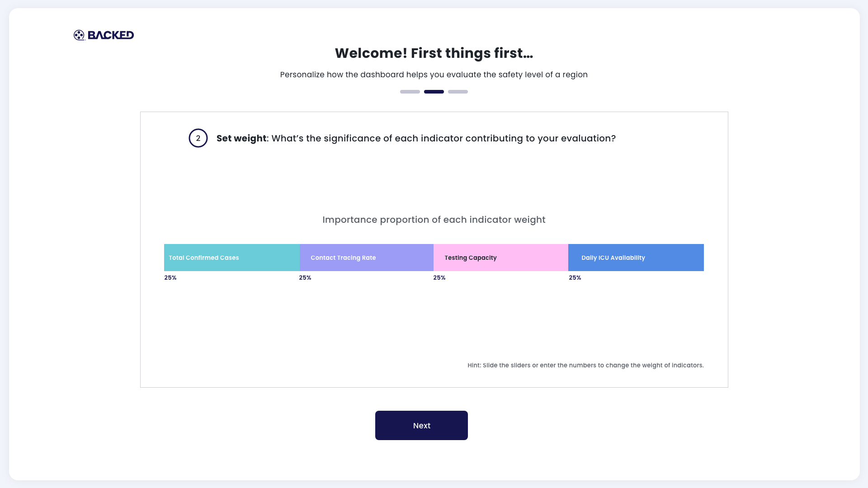This screenshot has height=488, width=868.
Task: Click the circled number 2 step icon
Action: pyautogui.click(x=198, y=138)
